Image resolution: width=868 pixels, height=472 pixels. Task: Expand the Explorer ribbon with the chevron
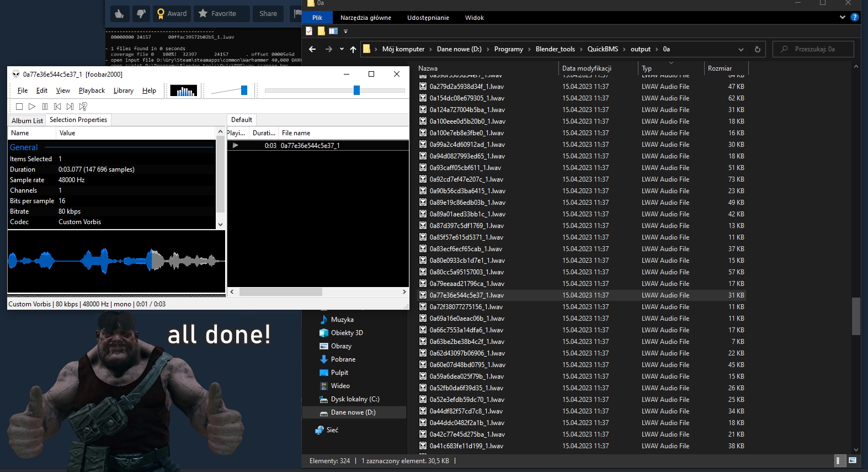pyautogui.click(x=843, y=17)
